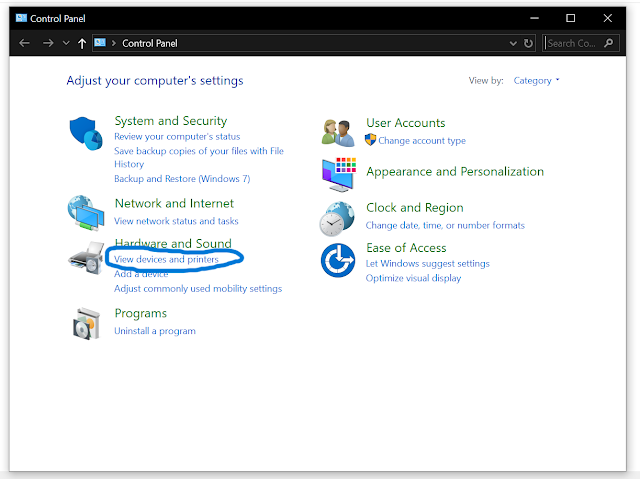Open Network and Internet category

tap(174, 203)
